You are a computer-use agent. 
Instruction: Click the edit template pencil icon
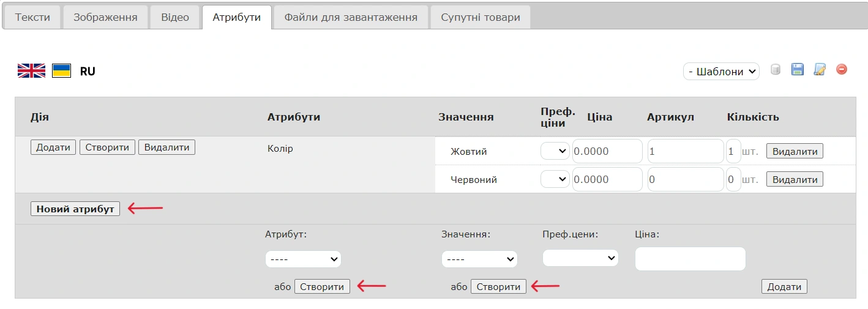point(820,70)
